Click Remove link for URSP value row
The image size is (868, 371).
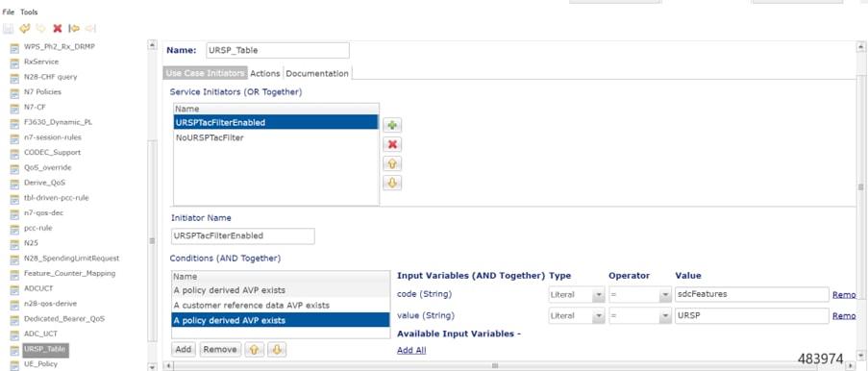(844, 315)
